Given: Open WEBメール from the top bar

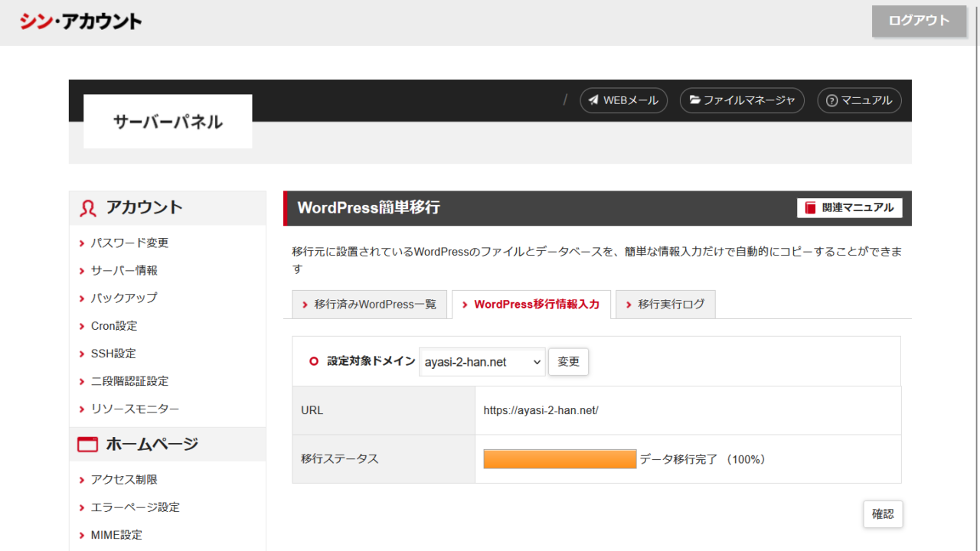Looking at the screenshot, I should pos(623,100).
